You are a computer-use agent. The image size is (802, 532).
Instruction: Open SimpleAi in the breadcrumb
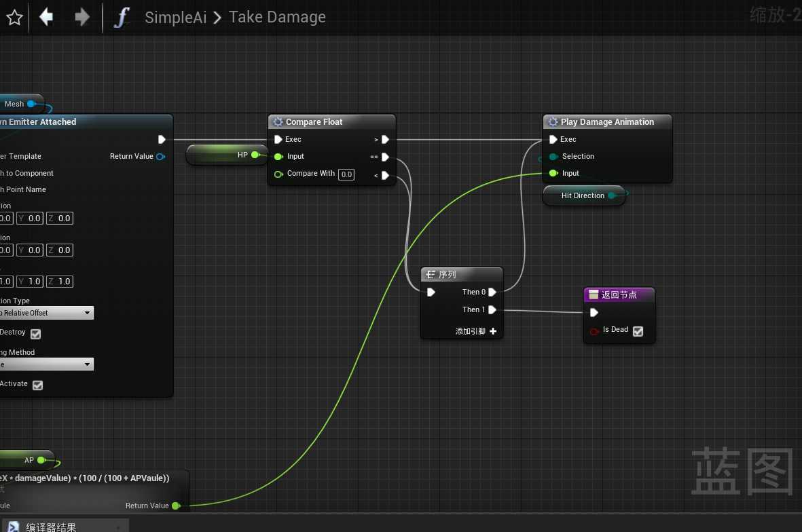pos(175,18)
